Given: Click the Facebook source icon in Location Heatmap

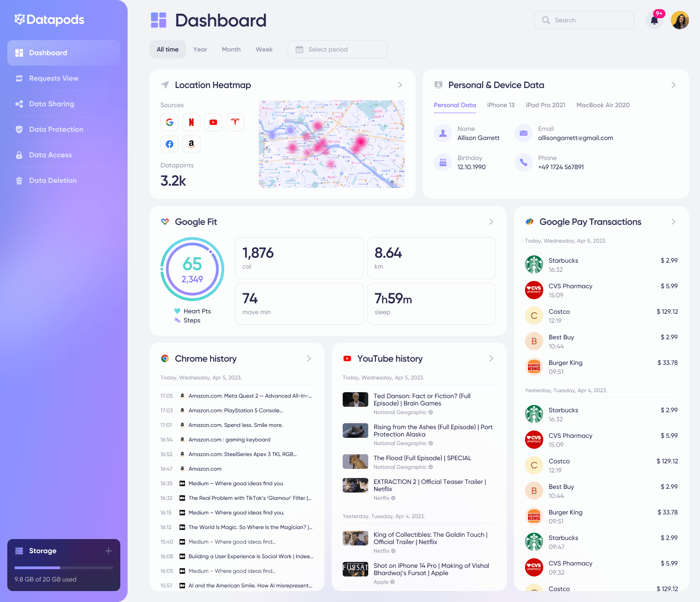Looking at the screenshot, I should (x=169, y=144).
